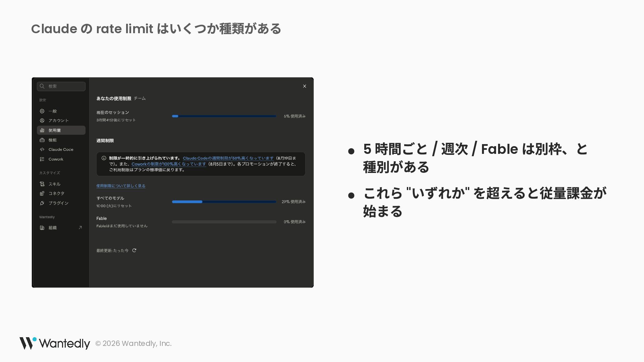Click the bullet starting with これら
Image resolution: width=644 pixels, height=362 pixels.
pos(485,202)
